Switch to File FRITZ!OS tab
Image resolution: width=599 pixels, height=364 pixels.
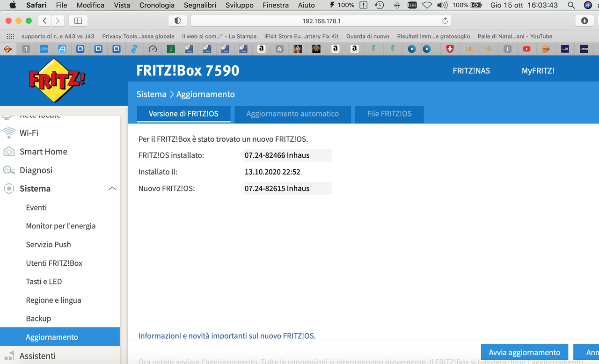pyautogui.click(x=389, y=114)
